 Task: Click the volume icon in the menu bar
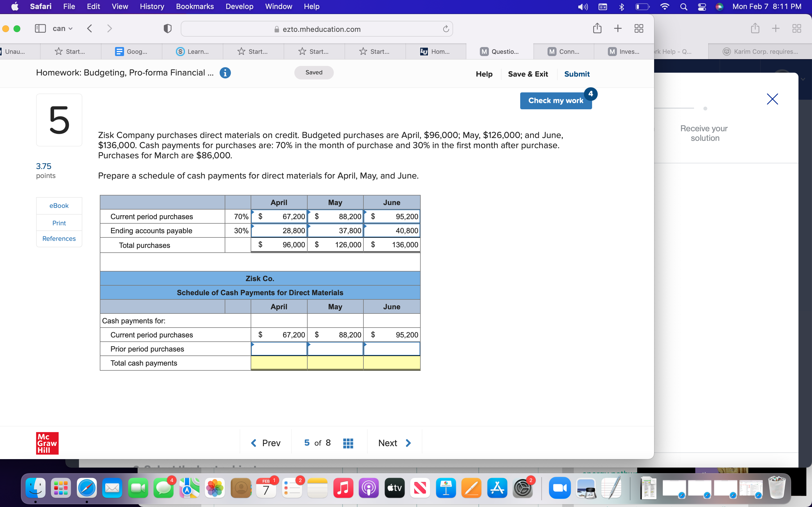coord(582,6)
